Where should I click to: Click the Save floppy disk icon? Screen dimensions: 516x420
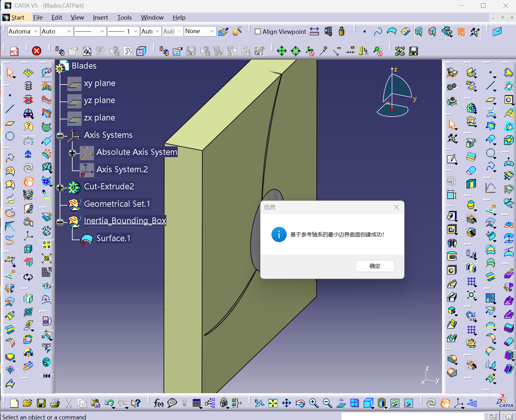[x=41, y=403]
